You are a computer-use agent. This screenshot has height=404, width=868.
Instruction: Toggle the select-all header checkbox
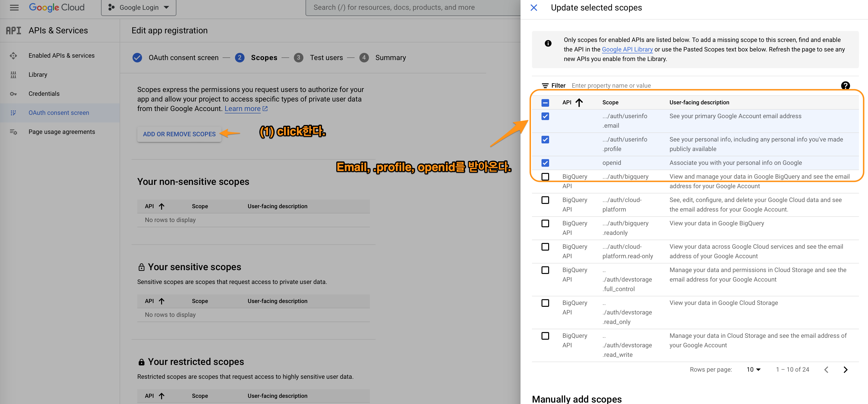tap(545, 103)
